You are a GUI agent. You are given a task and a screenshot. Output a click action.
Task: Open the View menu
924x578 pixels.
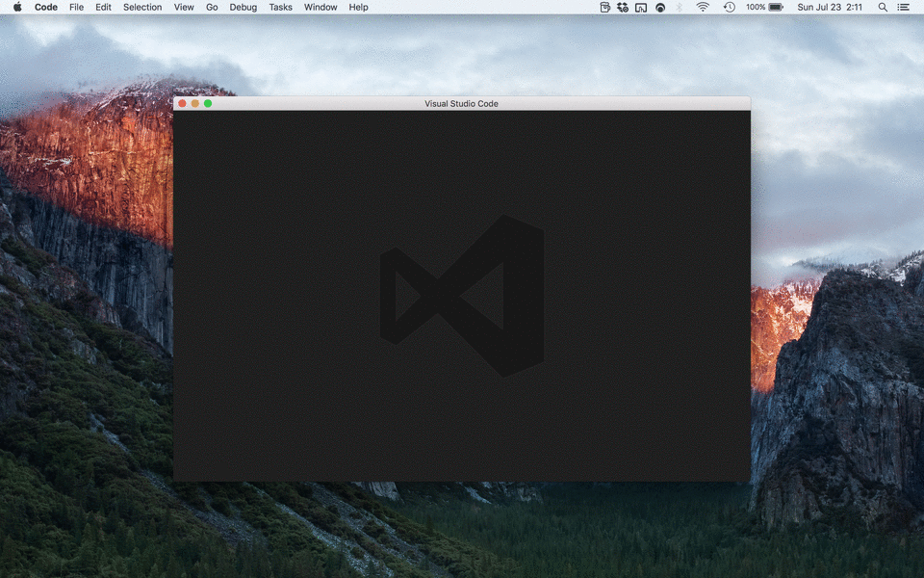pyautogui.click(x=184, y=7)
